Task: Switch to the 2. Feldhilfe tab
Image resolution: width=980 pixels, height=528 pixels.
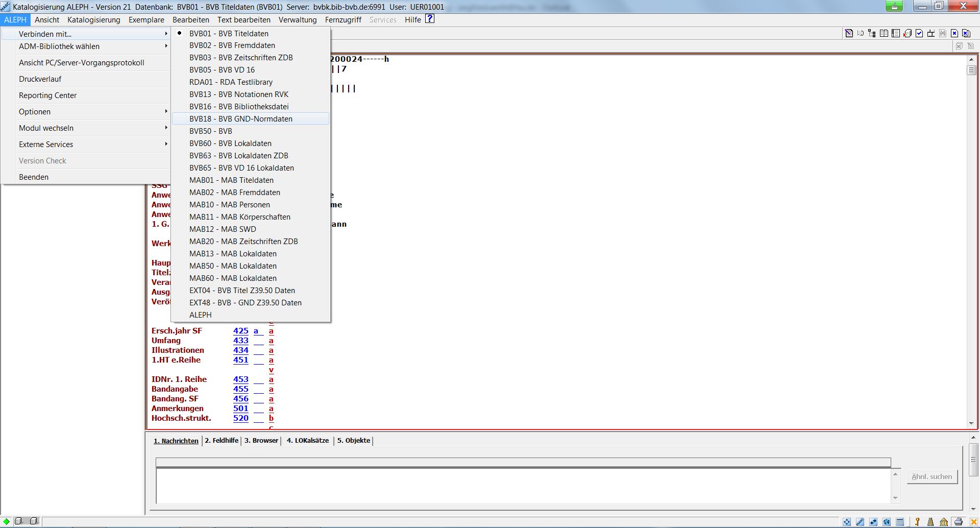Action: [222, 440]
